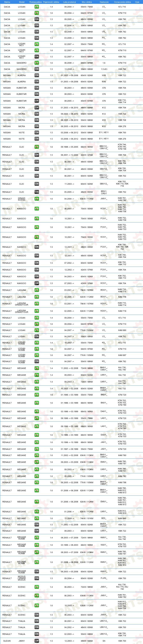Click the Pojemność silnika column header
This screenshot has width=143, height=644.
pyautogui.click(x=51, y=2)
